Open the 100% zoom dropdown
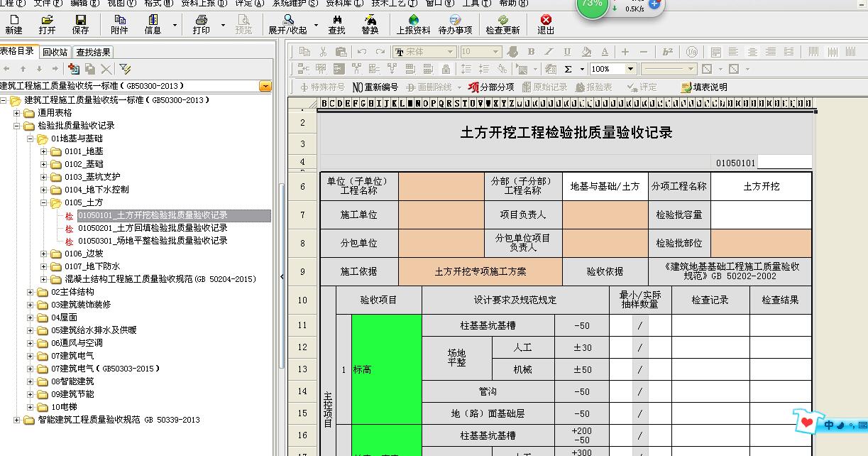The height and width of the screenshot is (456, 868). pyautogui.click(x=630, y=69)
